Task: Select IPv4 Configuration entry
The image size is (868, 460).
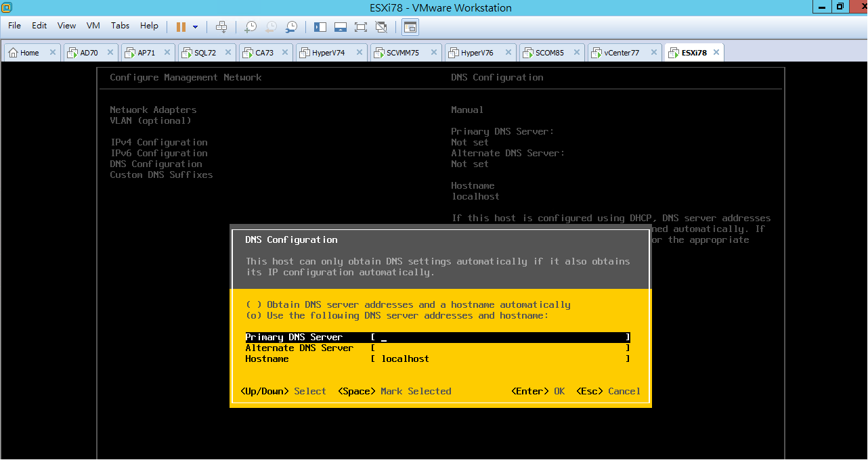Action: point(158,142)
